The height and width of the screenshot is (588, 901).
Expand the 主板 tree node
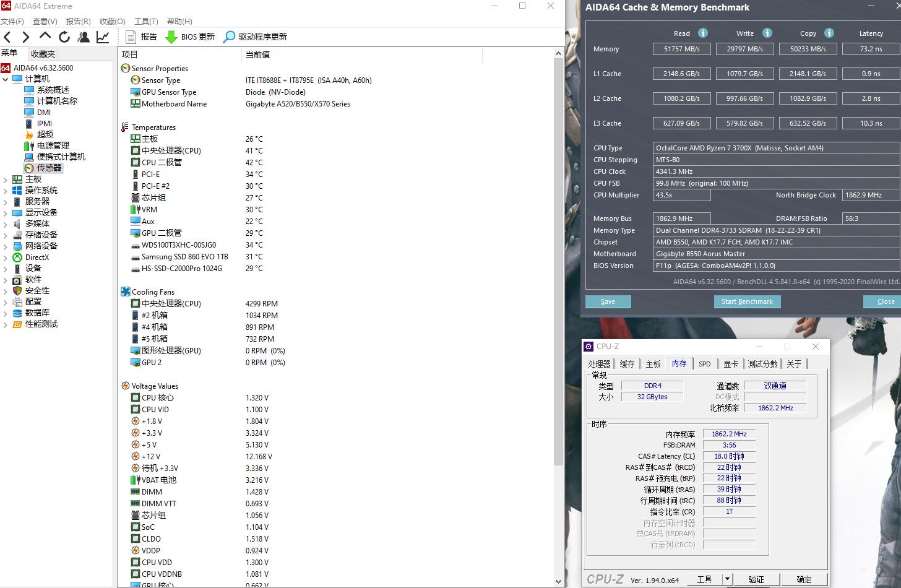pos(6,179)
